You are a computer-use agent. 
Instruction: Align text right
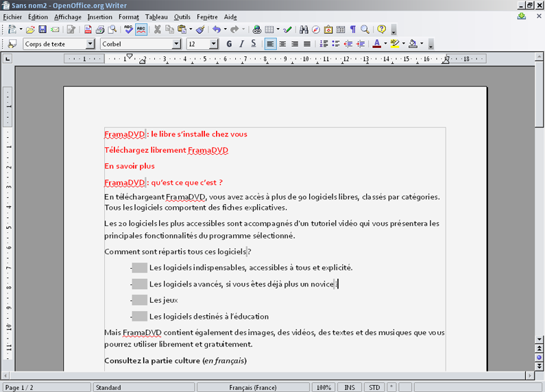(x=295, y=44)
